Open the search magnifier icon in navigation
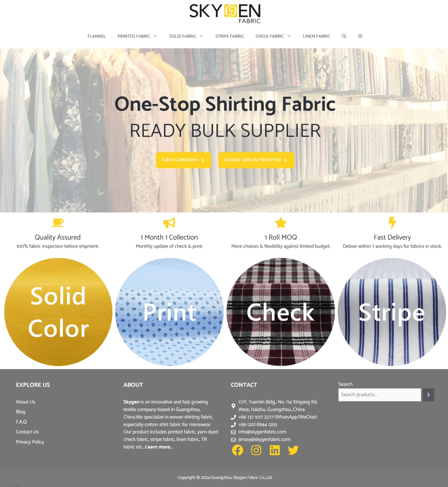Screen dimensions: 448x487 pyautogui.click(x=344, y=36)
